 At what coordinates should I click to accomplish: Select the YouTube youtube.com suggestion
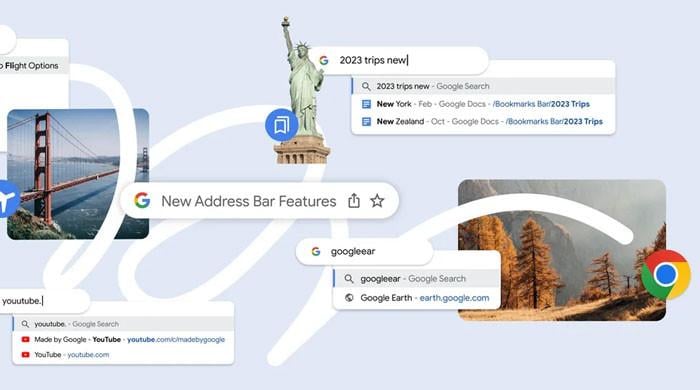[123, 355]
